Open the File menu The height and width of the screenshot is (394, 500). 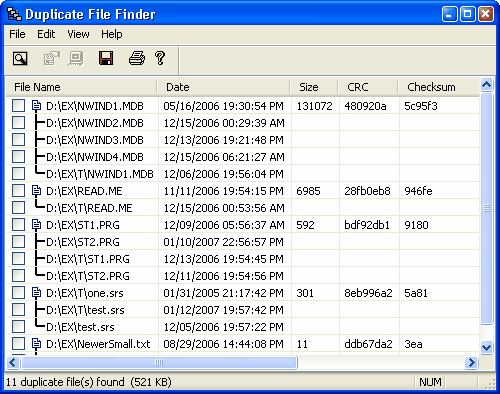click(17, 34)
